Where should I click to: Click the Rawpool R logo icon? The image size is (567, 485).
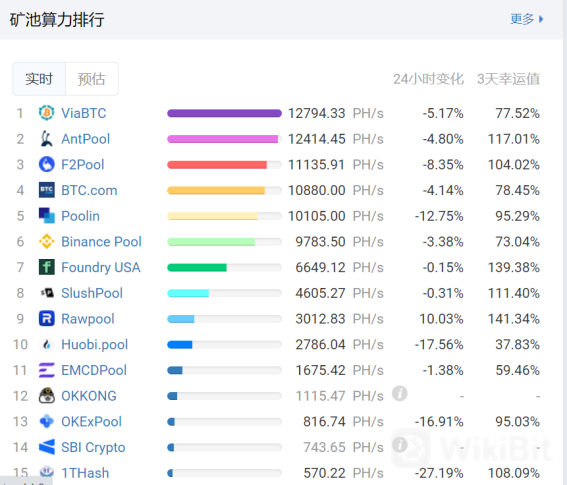tap(47, 318)
